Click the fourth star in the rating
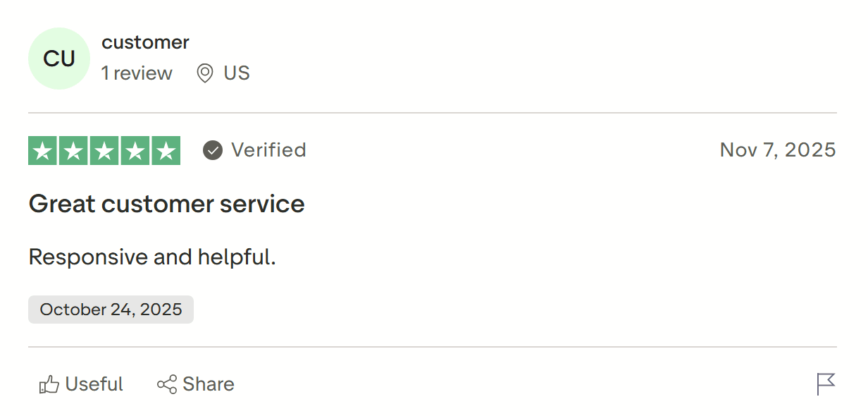The image size is (868, 416). click(135, 149)
